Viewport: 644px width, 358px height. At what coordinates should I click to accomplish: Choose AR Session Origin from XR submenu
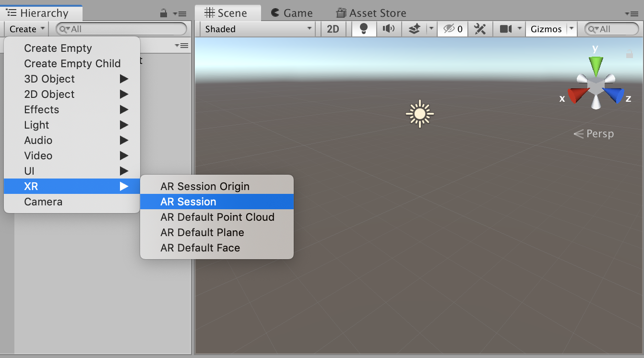[217, 186]
